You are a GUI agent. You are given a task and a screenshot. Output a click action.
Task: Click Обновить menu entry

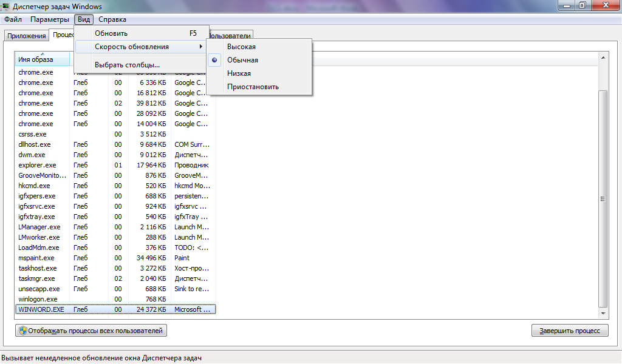(x=141, y=33)
